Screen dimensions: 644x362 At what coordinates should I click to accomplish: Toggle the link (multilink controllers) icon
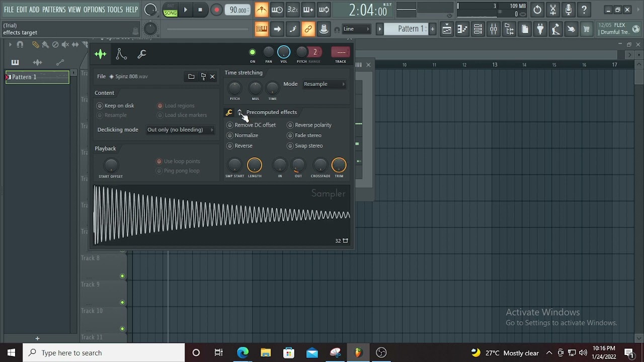[308, 29]
